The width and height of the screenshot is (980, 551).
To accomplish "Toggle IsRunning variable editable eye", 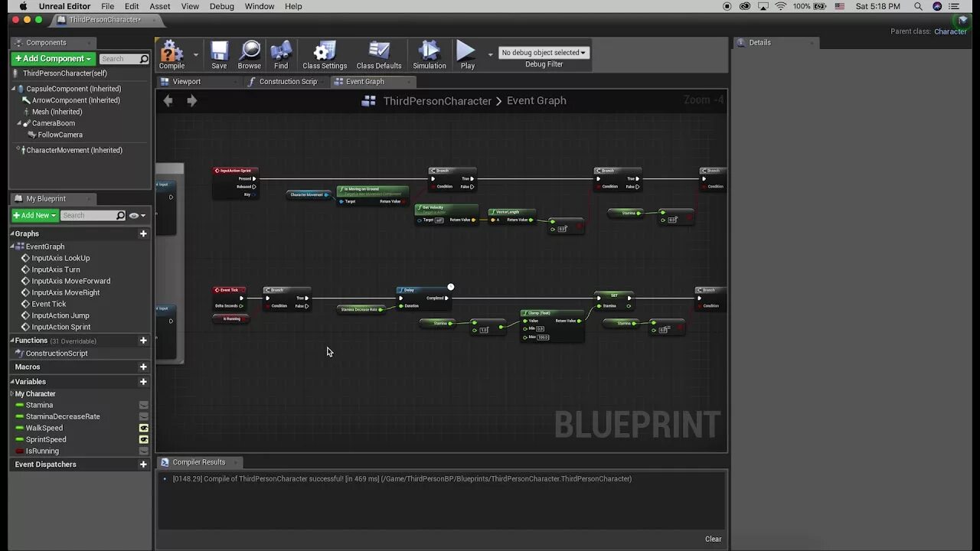I will pyautogui.click(x=143, y=451).
